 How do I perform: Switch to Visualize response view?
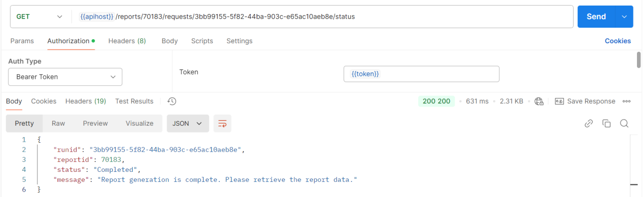139,123
